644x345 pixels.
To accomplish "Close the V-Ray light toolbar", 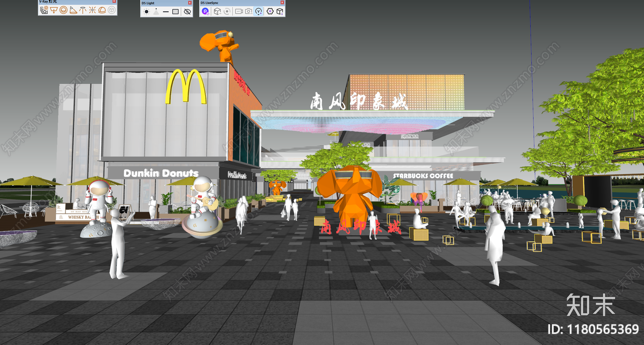I will click(114, 1).
